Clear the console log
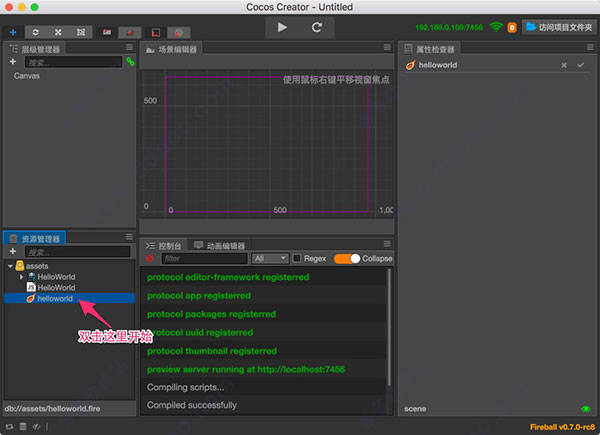The image size is (600, 435). click(151, 258)
